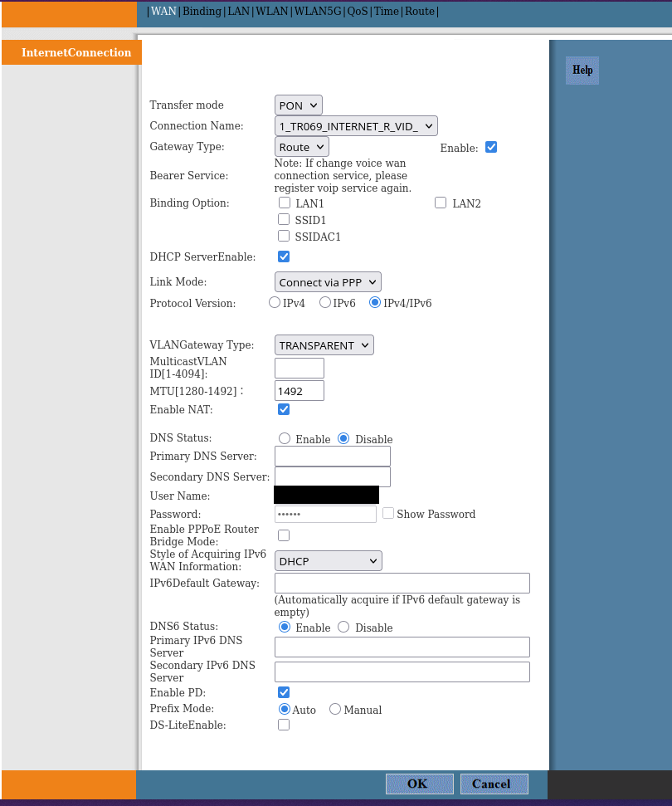This screenshot has height=806, width=672.
Task: Select the IPv4 protocol version
Action: click(274, 302)
